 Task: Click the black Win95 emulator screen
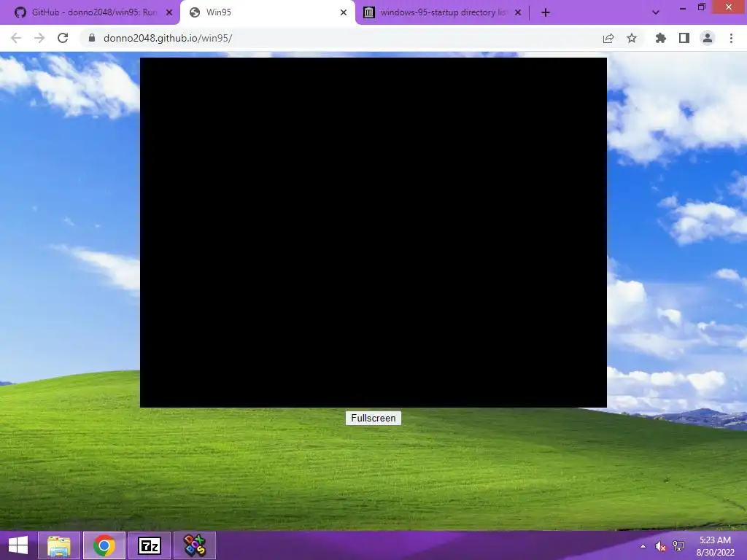coord(373,233)
